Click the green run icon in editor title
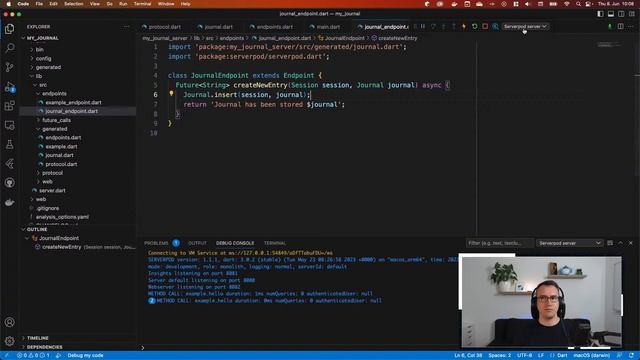This screenshot has height=360, width=640. click(x=610, y=27)
